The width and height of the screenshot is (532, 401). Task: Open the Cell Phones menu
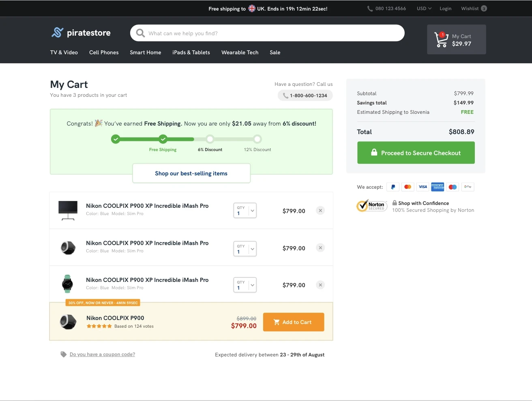[x=104, y=52]
